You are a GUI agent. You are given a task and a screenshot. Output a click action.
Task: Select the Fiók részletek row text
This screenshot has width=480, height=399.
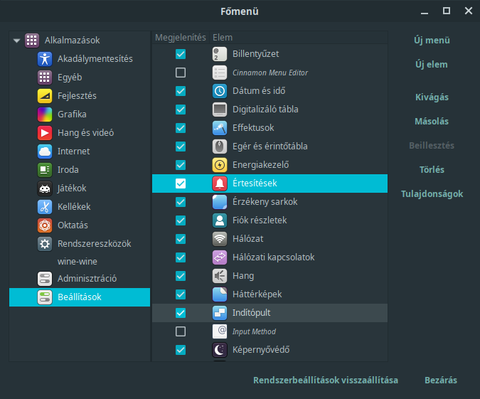[260, 220]
